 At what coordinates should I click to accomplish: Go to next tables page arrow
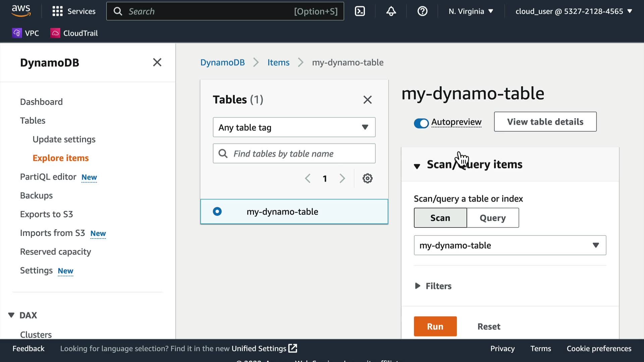point(342,178)
